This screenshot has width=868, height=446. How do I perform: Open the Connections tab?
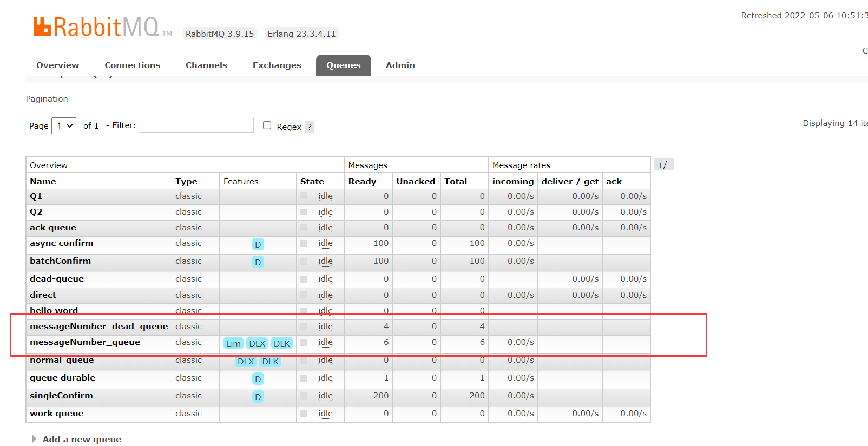pos(133,65)
